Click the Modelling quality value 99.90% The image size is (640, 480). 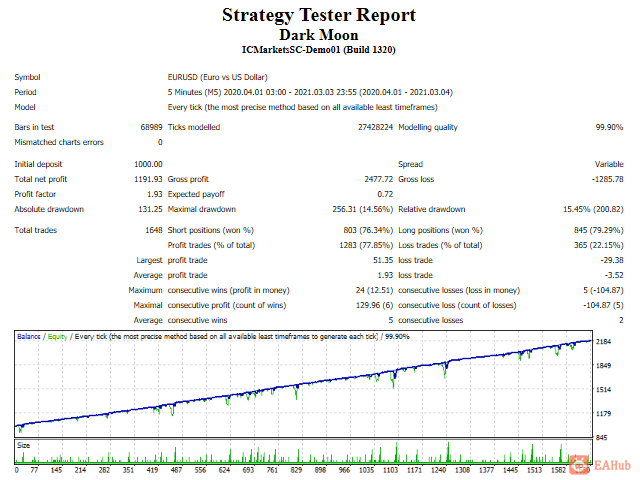(609, 127)
